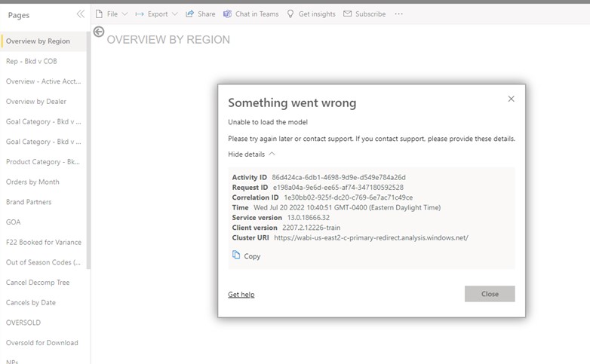
Task: Click the OVERVIEW BY REGION report title
Action: 168,39
